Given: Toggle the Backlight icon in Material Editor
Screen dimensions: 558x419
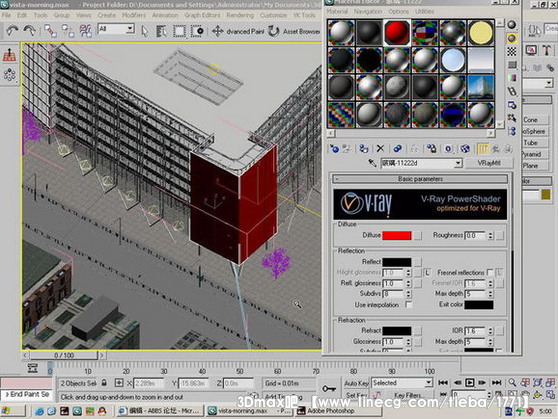Looking at the screenshot, I should pyautogui.click(x=512, y=38).
